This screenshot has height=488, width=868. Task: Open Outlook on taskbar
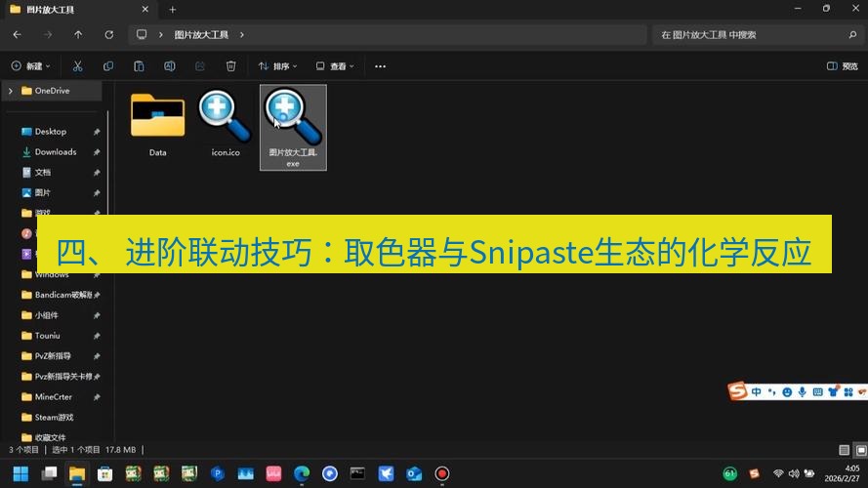pos(414,473)
